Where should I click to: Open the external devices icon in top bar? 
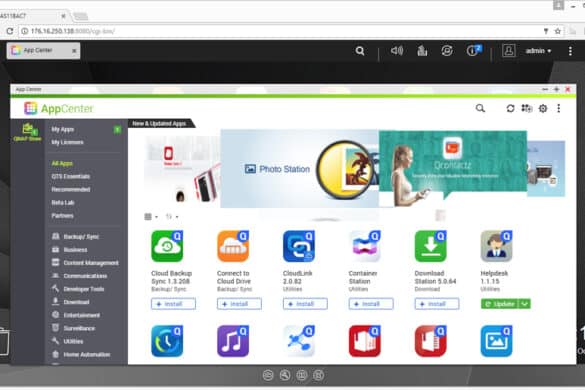447,50
